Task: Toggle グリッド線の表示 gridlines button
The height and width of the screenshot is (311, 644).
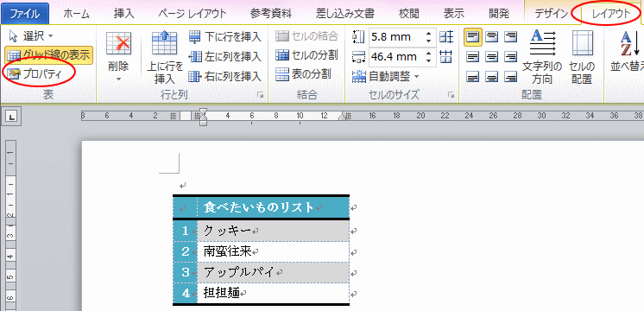Action: pyautogui.click(x=49, y=55)
